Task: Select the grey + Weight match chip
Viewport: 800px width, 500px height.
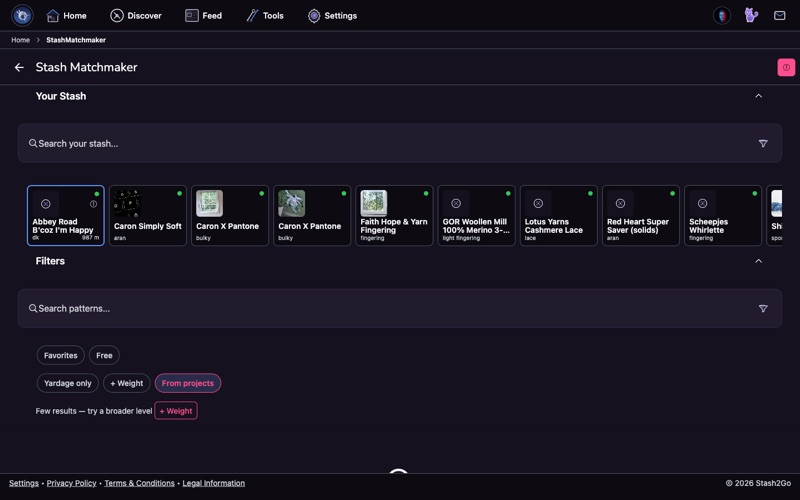Action: (x=127, y=383)
